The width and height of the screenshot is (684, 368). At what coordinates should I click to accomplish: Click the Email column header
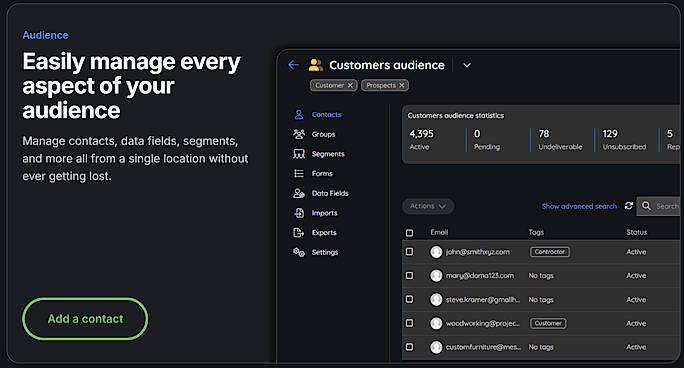[439, 232]
